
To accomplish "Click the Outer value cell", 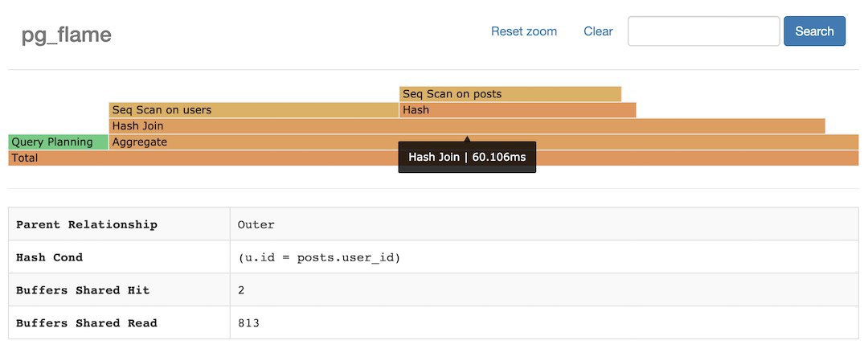I will 256,224.
